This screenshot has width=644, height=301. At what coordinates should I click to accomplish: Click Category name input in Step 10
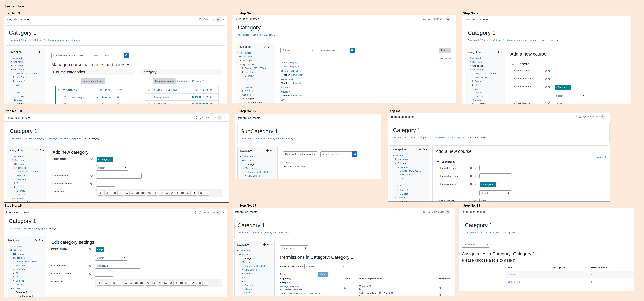pos(119,176)
